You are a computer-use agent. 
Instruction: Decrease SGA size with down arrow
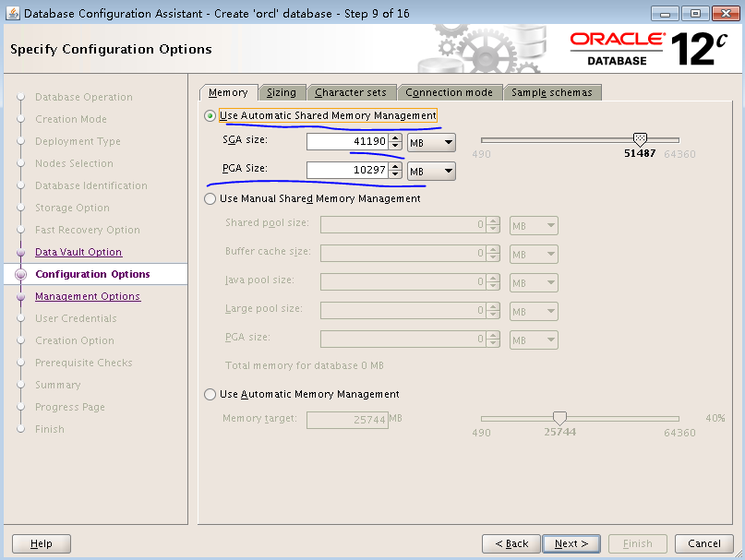(395, 146)
